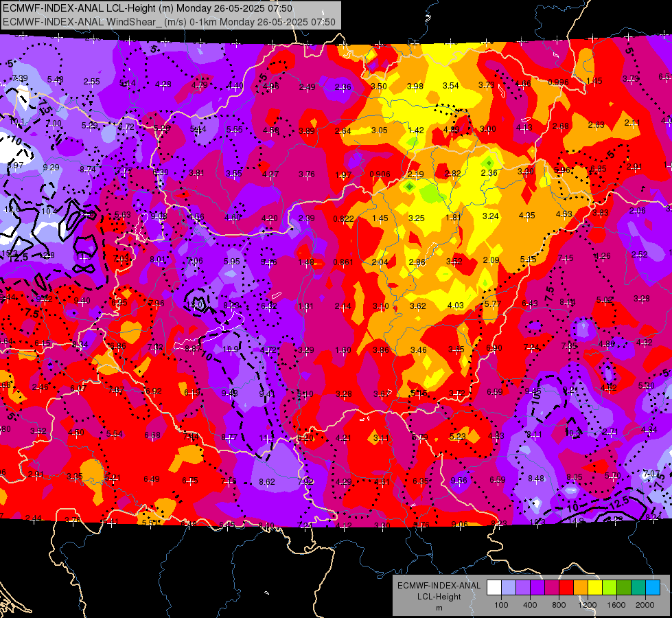
Task: Click the grid value 2.11
Action: 632,123
